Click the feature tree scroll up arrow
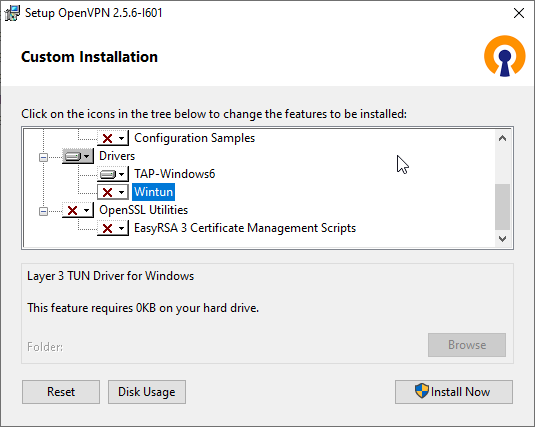 (503, 138)
